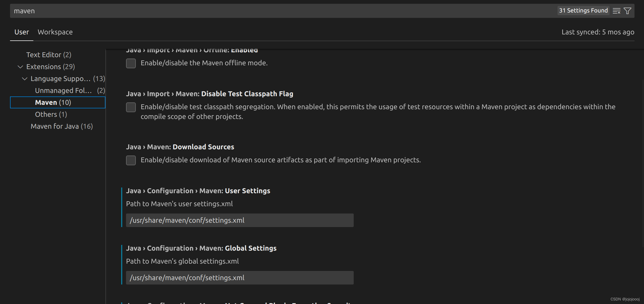Viewport: 644px width, 304px height.
Task: Open the Unmanaged Folders category
Action: [x=64, y=90]
